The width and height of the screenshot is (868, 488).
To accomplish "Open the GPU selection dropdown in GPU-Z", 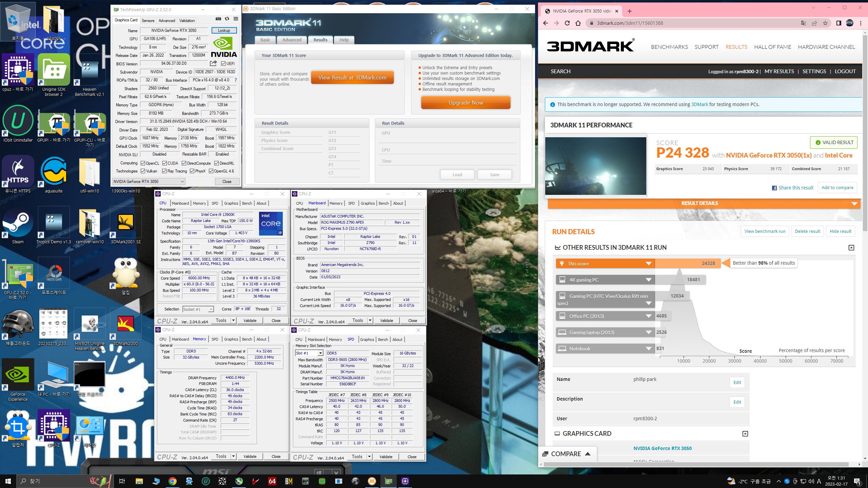I will tap(149, 182).
